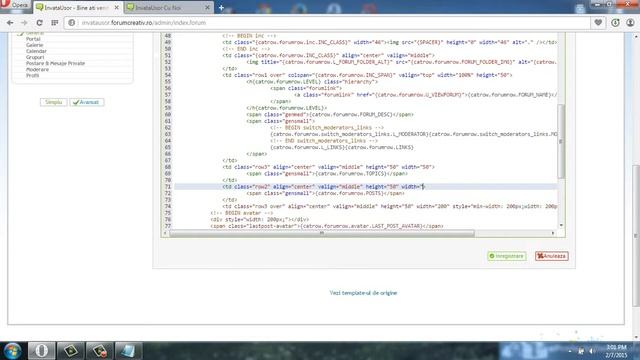Open 'Vezi template-ul de origine' link
Viewport: 640px width, 360px height.
(363, 293)
